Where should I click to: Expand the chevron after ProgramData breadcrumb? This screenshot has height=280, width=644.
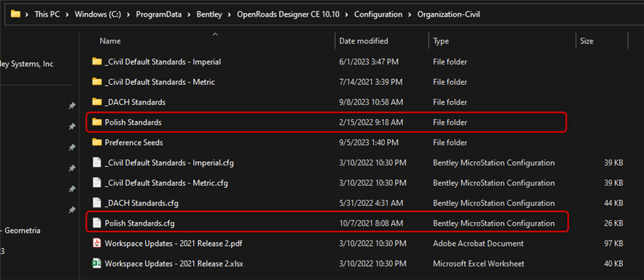click(189, 15)
